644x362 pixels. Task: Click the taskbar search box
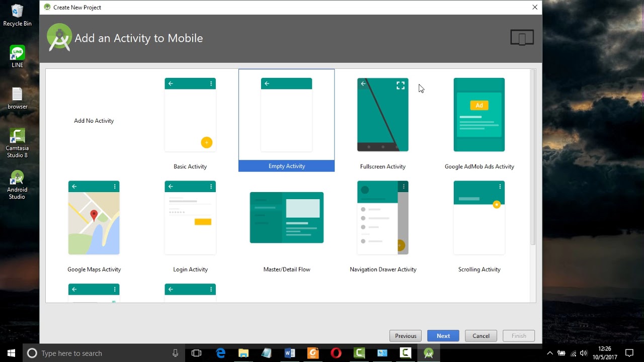pos(104,353)
